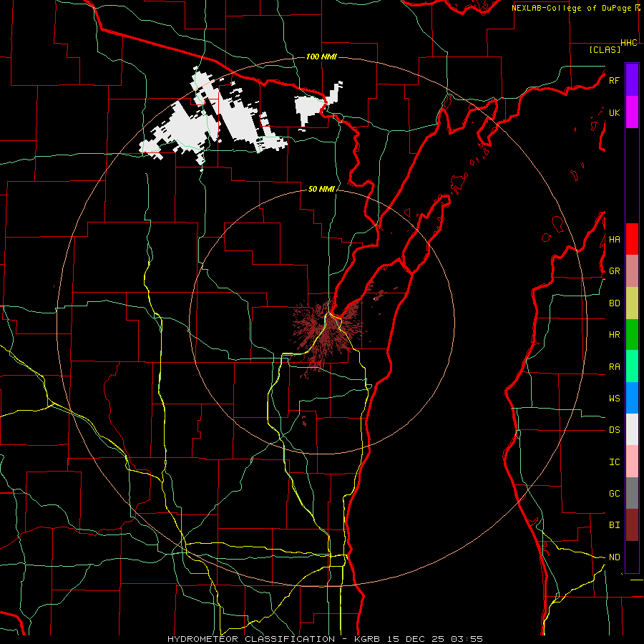Click the HA red legend color swatch
The width and height of the screenshot is (644, 644).
[632, 239]
